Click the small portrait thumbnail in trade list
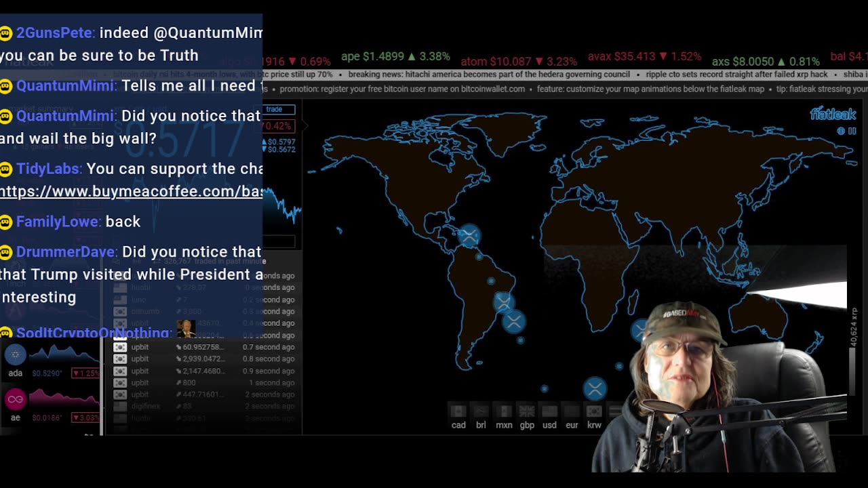Image resolution: width=868 pixels, height=488 pixels. (185, 328)
